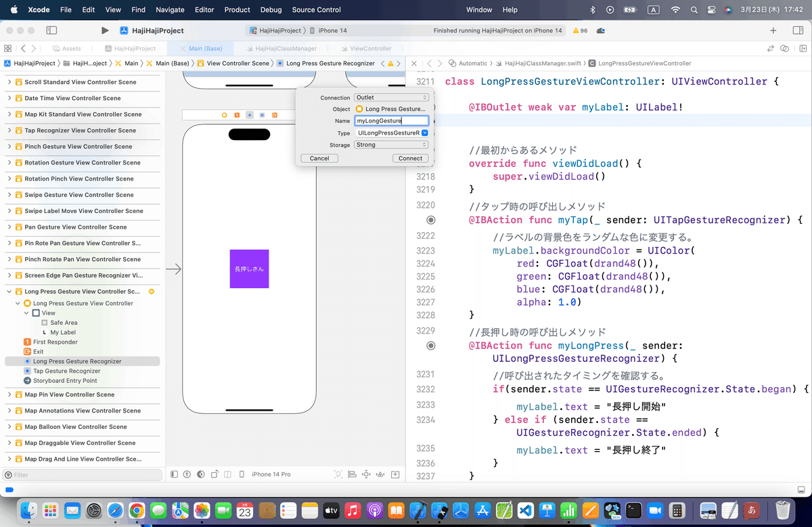812x527 pixels.
Task: Click the Bluetooth icon in menu bar
Action: click(x=592, y=9)
